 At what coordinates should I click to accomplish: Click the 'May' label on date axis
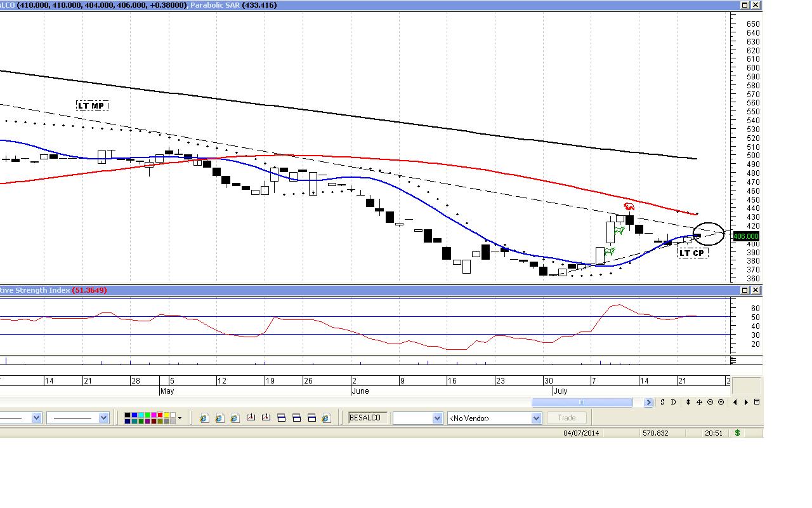pos(167,391)
